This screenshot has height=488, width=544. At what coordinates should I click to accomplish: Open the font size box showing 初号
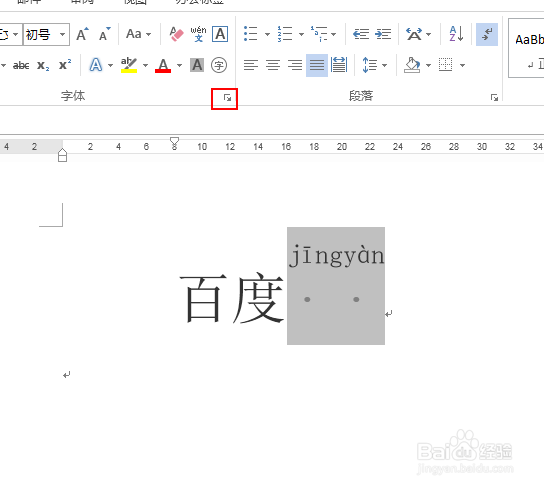(46, 34)
